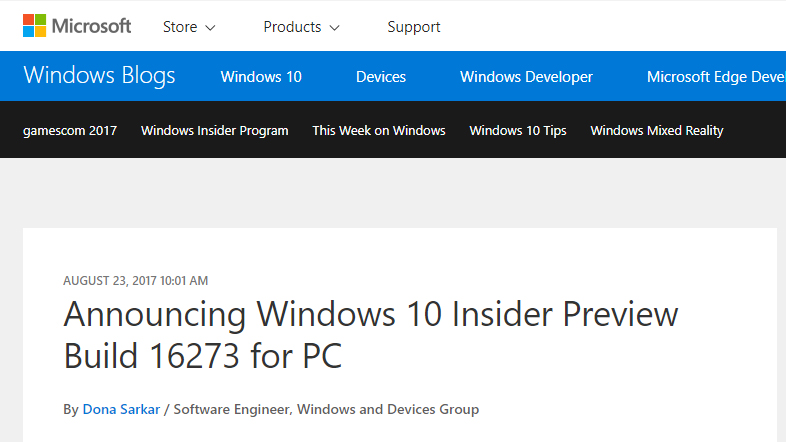Screen dimensions: 786x442
Task: Select the Microsoft Edge Developer section
Action: pos(716,77)
